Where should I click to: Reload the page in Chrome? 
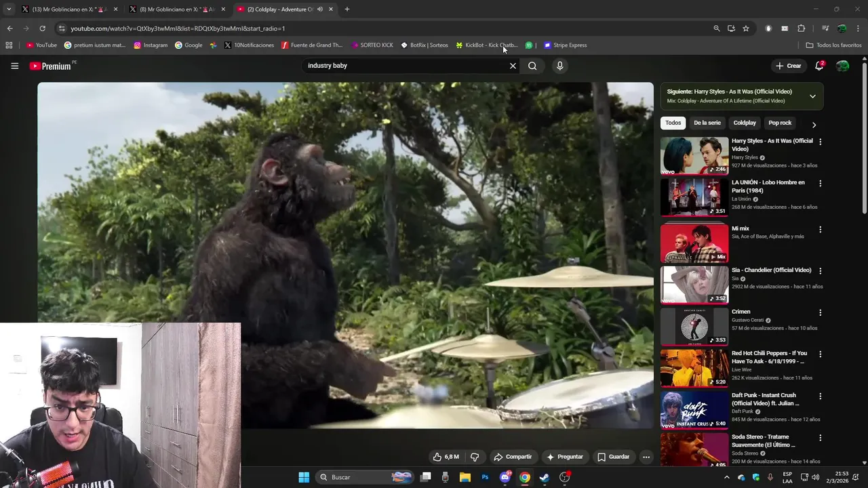click(42, 28)
